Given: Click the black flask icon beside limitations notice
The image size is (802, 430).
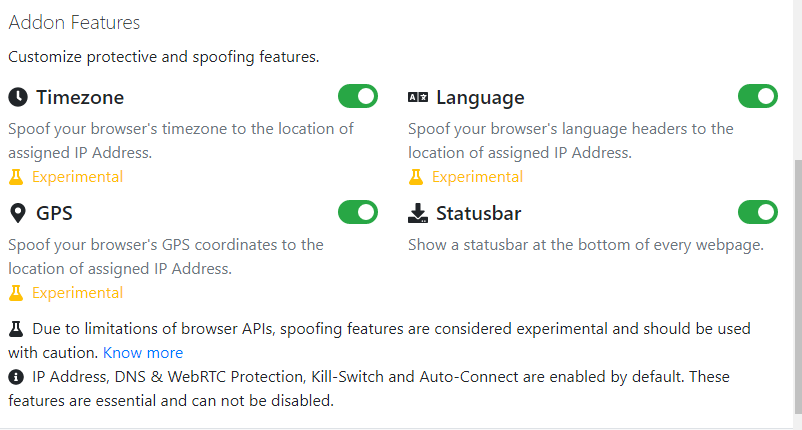Looking at the screenshot, I should click(16, 329).
